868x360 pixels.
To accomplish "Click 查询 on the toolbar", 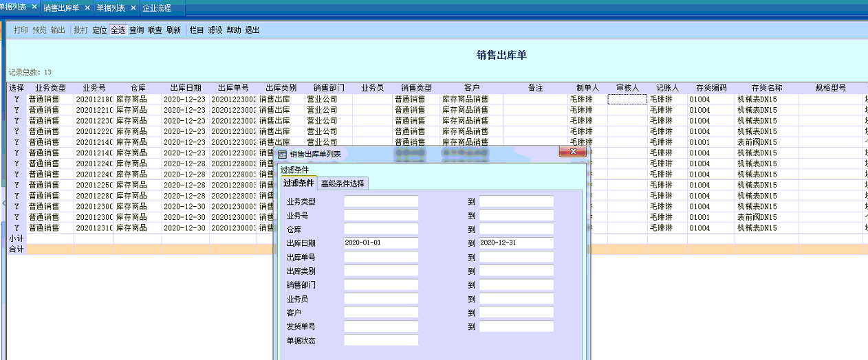I will pos(137,30).
